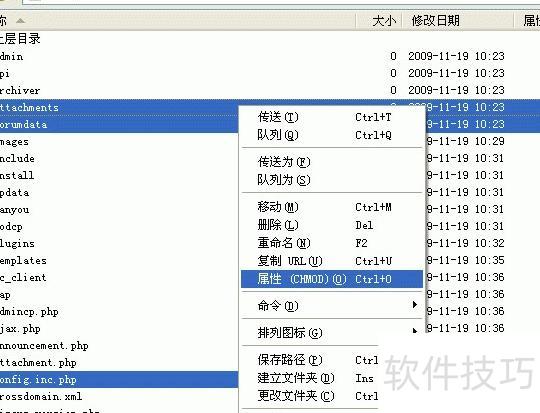Choose 传送(T) in the context menu
This screenshot has height=413, width=540.
(332, 117)
